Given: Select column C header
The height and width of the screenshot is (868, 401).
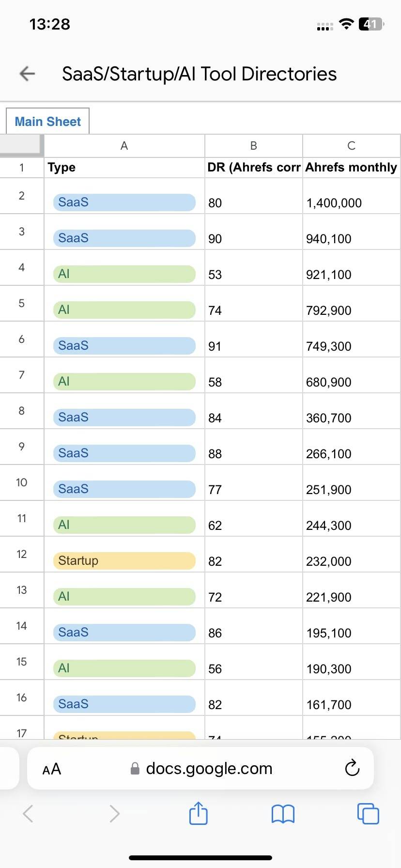Looking at the screenshot, I should pyautogui.click(x=352, y=146).
